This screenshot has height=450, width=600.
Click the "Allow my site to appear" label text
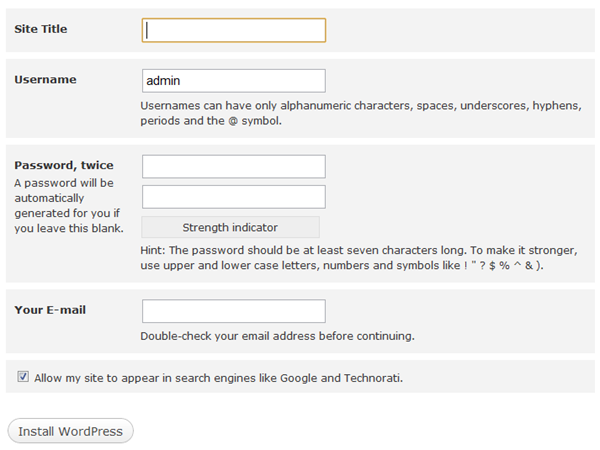(x=130, y=378)
